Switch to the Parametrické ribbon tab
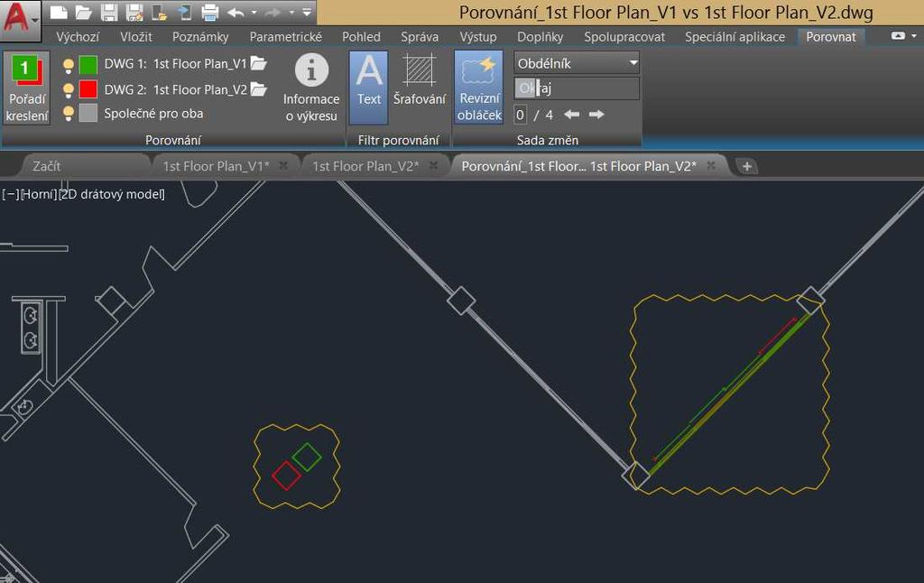 click(x=286, y=36)
